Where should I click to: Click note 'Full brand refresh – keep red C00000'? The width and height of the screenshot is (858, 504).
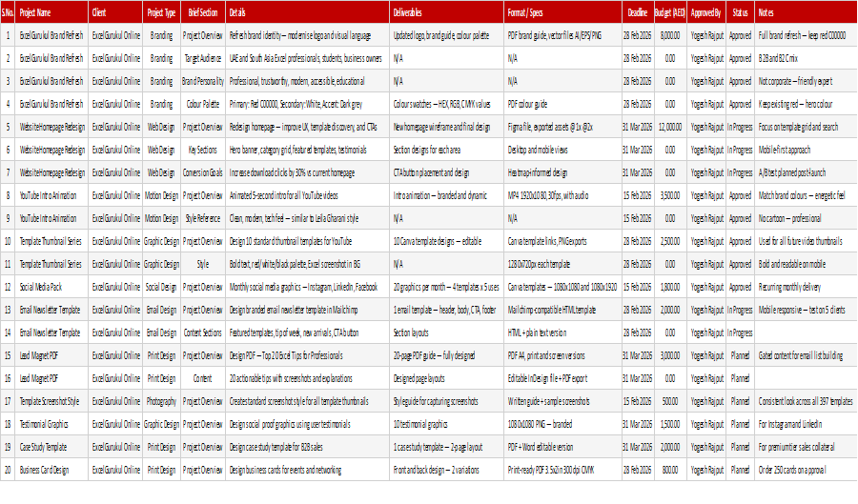point(806,35)
